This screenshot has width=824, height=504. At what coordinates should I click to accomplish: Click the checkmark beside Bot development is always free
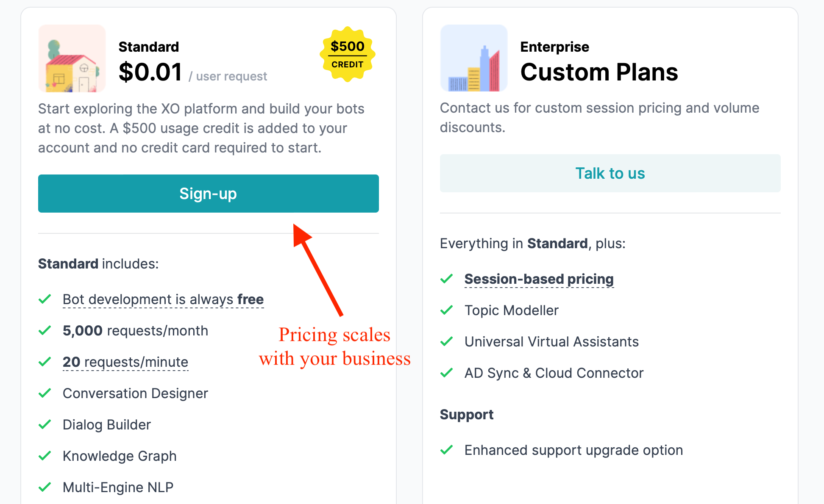coord(45,299)
